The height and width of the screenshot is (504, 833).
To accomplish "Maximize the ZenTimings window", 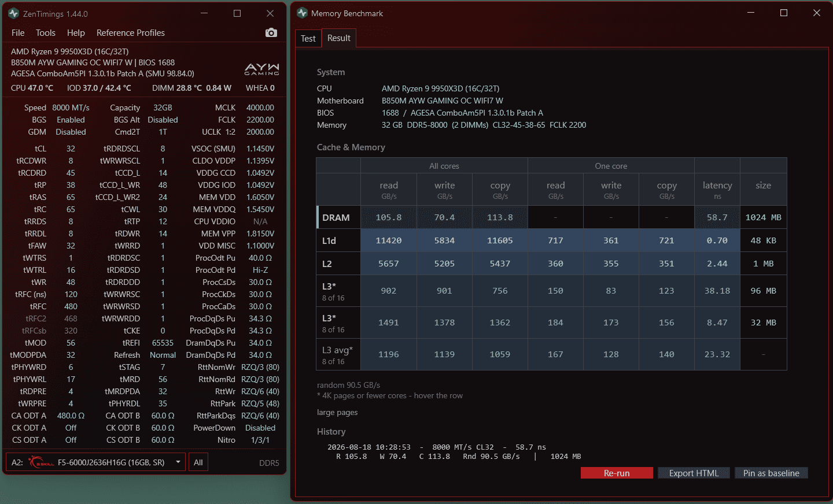I will pos(237,13).
